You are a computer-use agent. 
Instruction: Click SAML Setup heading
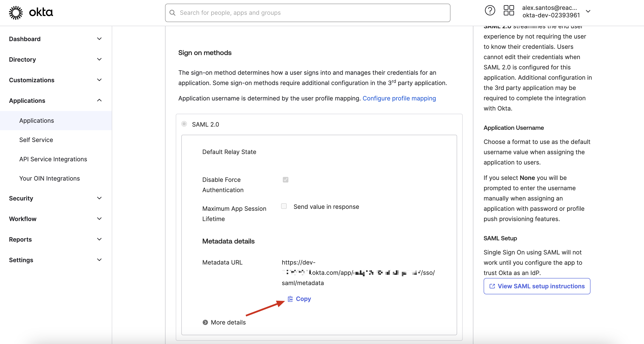pos(500,238)
